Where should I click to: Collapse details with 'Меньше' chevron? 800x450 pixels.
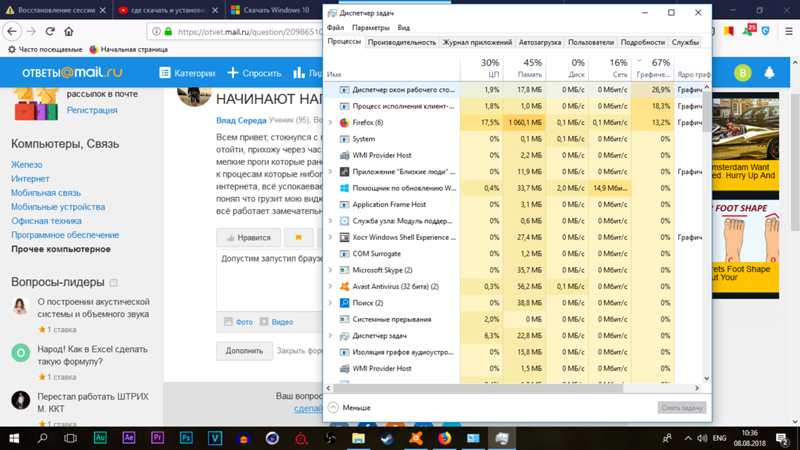pos(334,407)
